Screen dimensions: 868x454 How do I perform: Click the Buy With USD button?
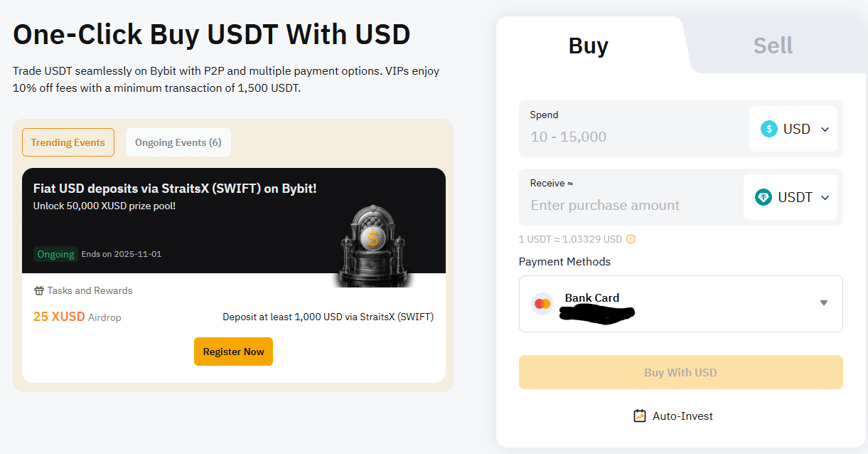pos(681,372)
